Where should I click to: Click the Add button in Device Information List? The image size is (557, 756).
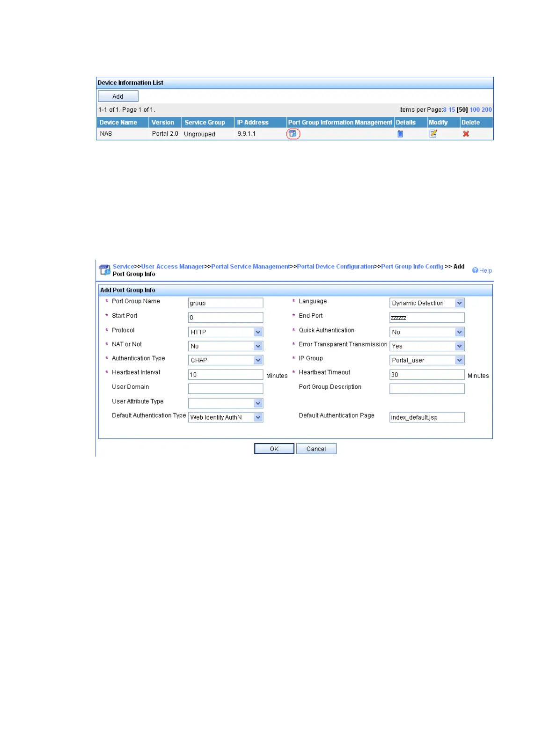click(118, 96)
